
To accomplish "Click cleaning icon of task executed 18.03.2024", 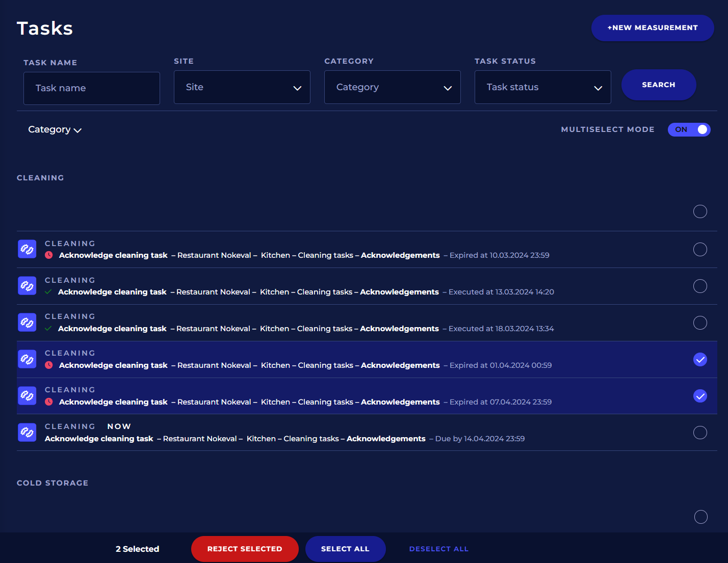I will [27, 323].
